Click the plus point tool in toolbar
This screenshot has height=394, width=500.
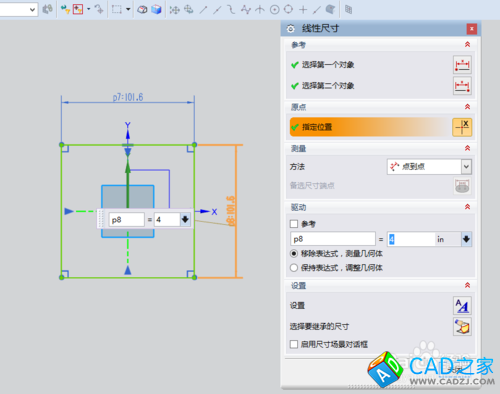pos(303,10)
